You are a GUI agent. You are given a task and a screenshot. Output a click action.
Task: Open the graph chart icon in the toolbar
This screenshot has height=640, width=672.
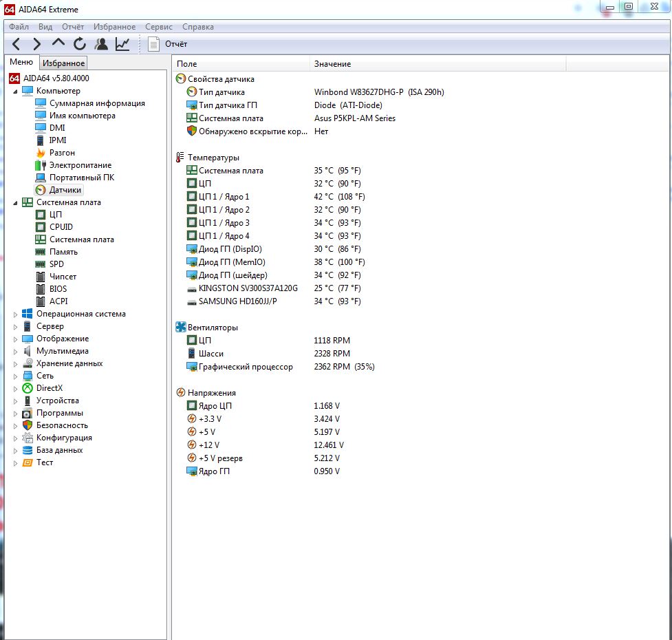click(x=122, y=44)
